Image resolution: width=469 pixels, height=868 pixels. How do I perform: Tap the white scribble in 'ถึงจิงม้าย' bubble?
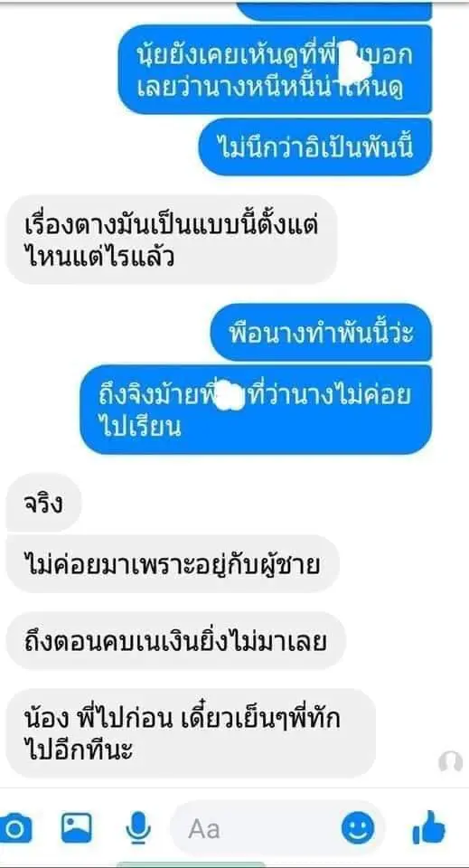(229, 395)
